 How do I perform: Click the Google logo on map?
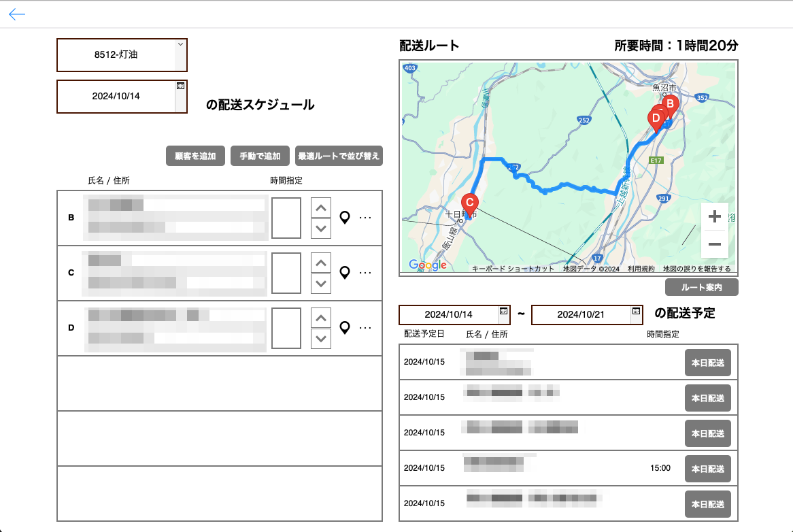(x=427, y=265)
